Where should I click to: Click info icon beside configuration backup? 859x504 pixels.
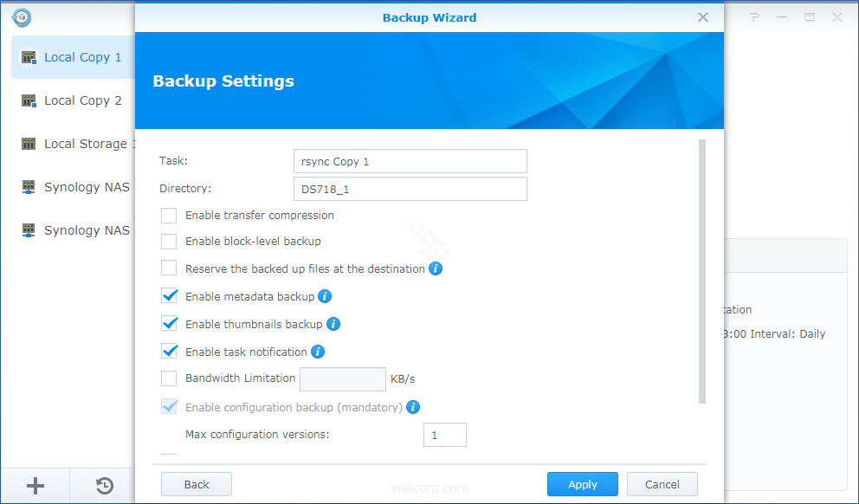[x=413, y=407]
